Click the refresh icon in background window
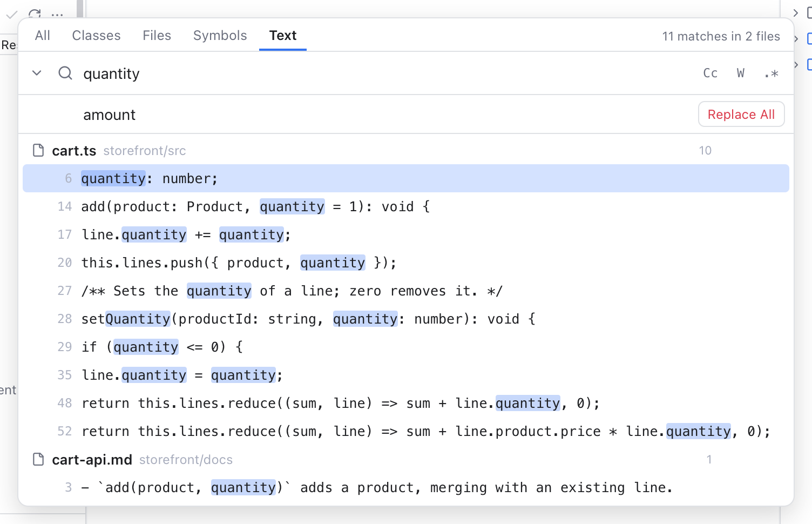The image size is (812, 524). (35, 14)
